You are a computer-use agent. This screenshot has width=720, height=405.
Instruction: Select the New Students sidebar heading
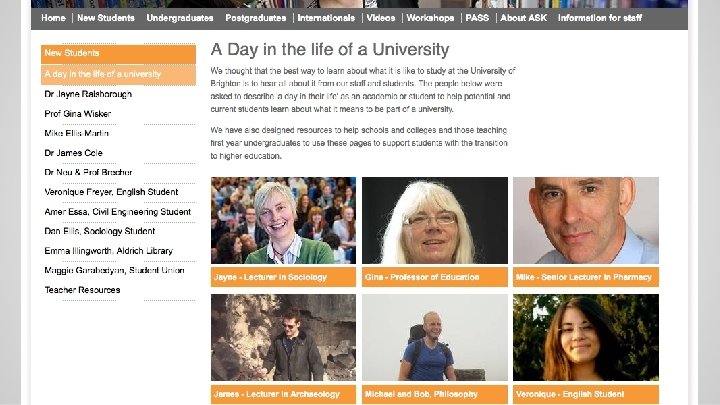click(x=118, y=54)
